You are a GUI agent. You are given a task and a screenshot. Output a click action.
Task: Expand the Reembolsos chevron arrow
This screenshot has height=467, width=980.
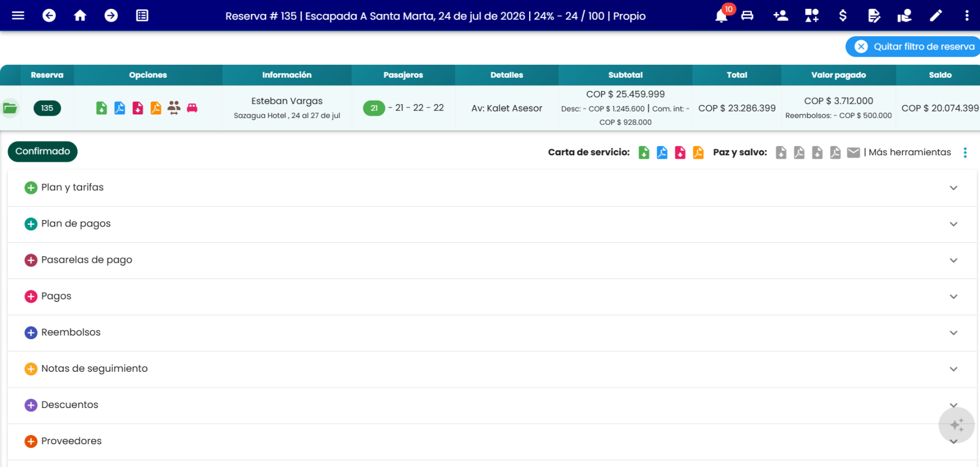[x=953, y=333]
